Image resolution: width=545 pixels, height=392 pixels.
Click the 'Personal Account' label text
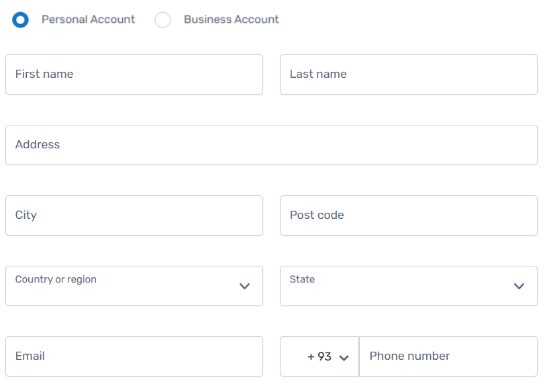coord(88,19)
